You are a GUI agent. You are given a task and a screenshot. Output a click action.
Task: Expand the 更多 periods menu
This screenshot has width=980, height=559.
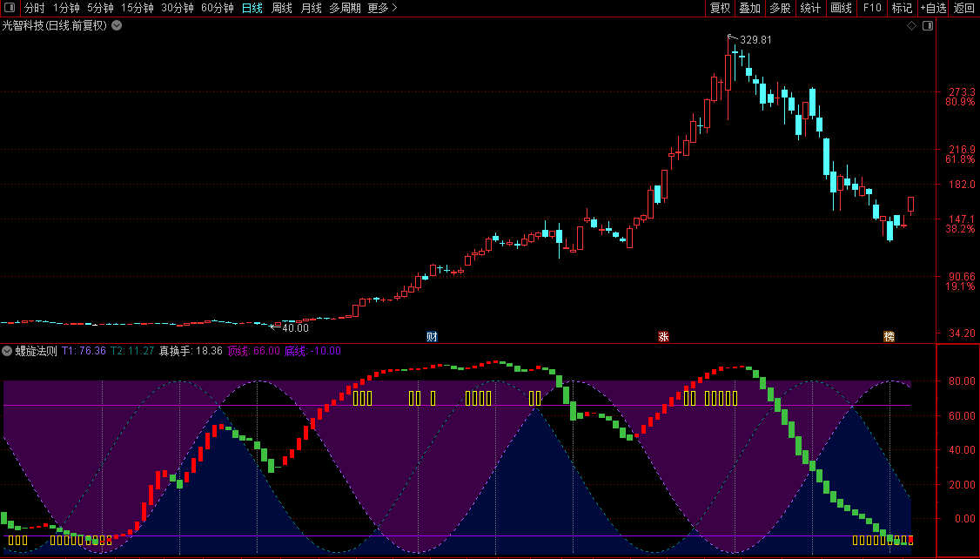(382, 8)
